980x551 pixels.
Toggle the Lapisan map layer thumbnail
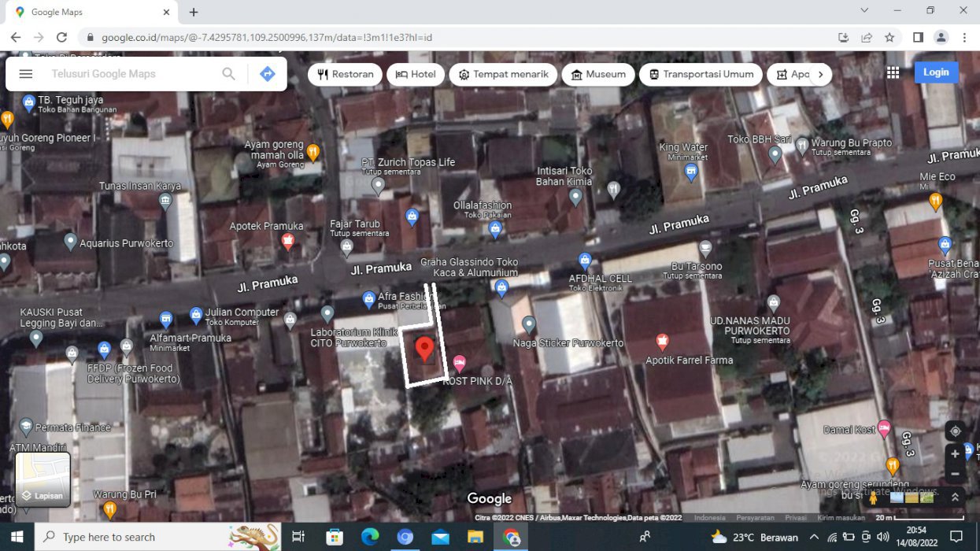coord(43,479)
